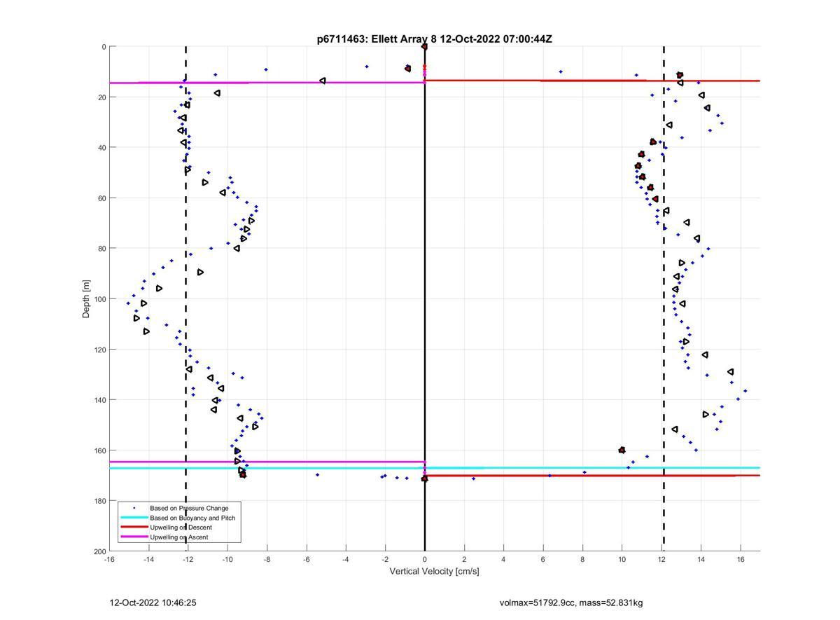The image size is (840, 620).
Task: Click depth axis tick label '80'
Action: (x=101, y=249)
